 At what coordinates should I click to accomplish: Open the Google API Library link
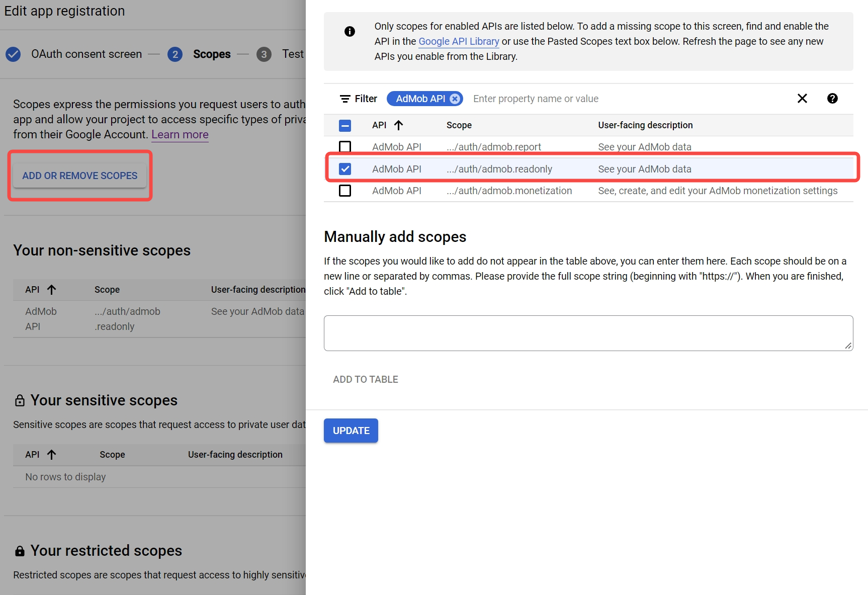click(458, 41)
